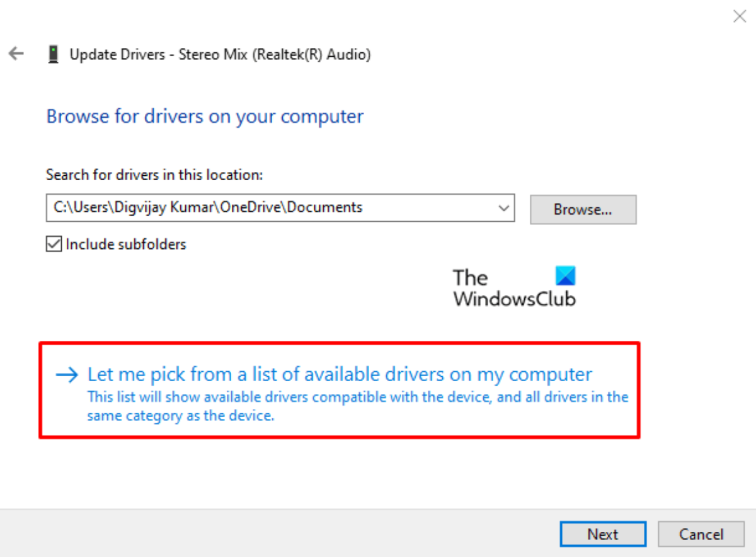The width and height of the screenshot is (756, 557).
Task: Toggle the Include subfolders checkbox
Action: click(x=54, y=244)
